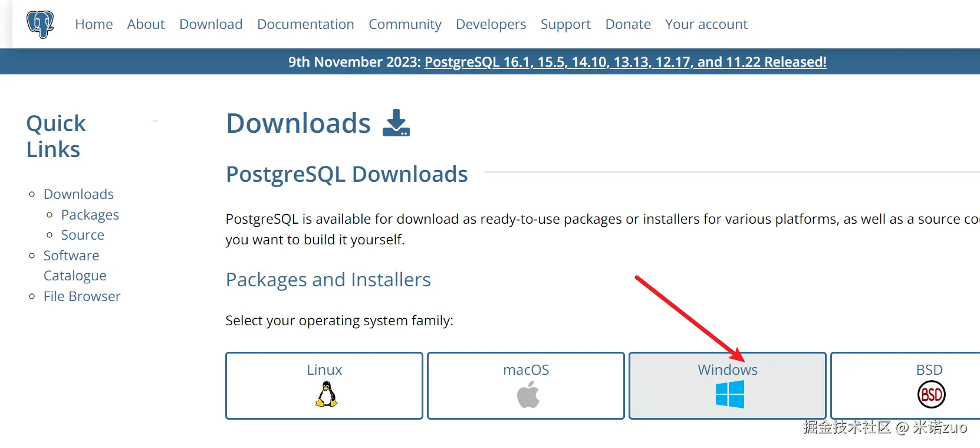Click the download icon beside Downloads heading

[396, 123]
